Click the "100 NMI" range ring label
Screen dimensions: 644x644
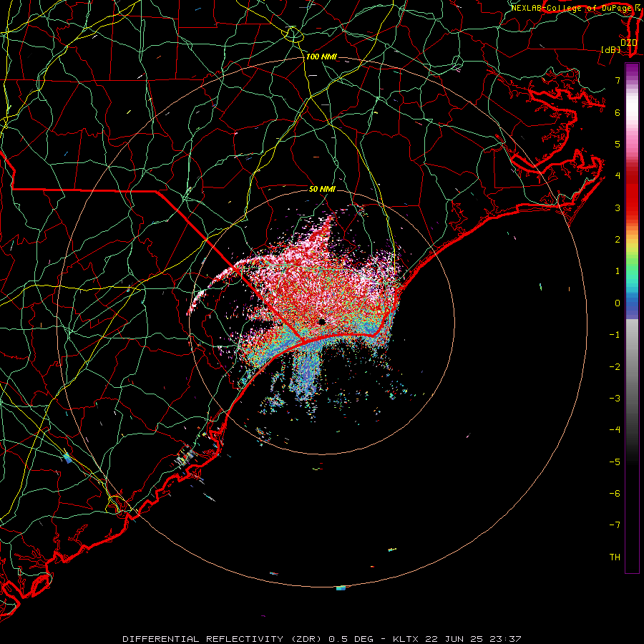(x=321, y=57)
